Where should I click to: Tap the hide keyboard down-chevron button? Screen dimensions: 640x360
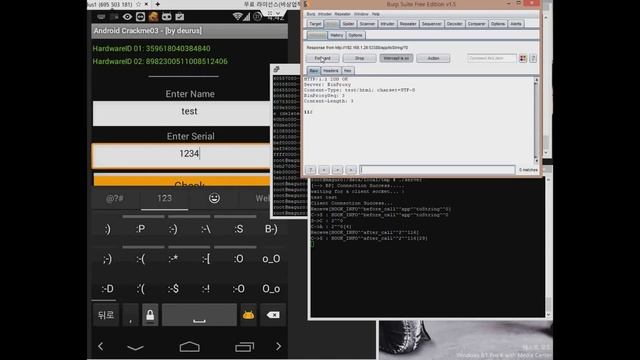135,347
